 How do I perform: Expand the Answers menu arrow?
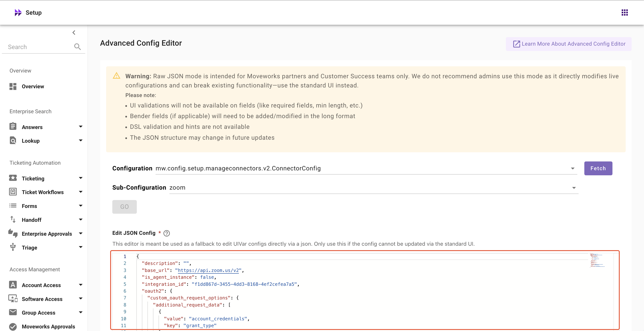[x=81, y=127]
